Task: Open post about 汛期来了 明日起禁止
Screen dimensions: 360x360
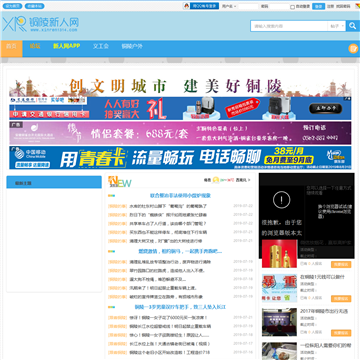Action: point(163,288)
